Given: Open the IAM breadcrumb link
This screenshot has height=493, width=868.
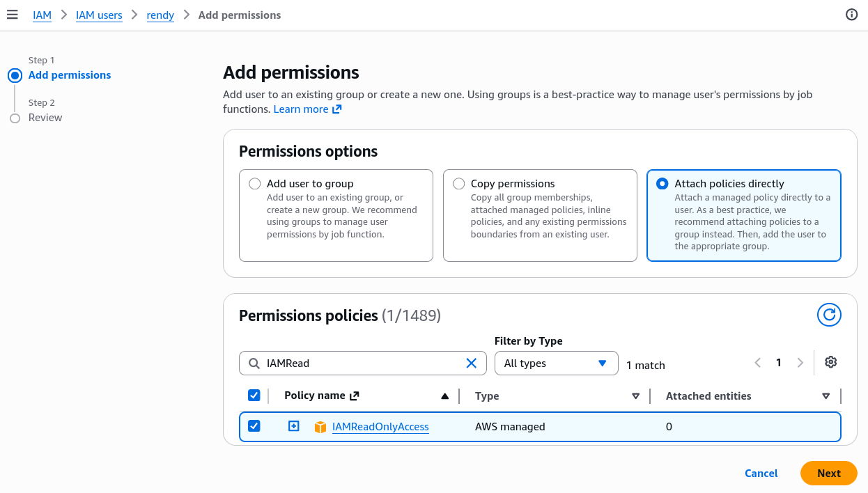Looking at the screenshot, I should tap(42, 15).
